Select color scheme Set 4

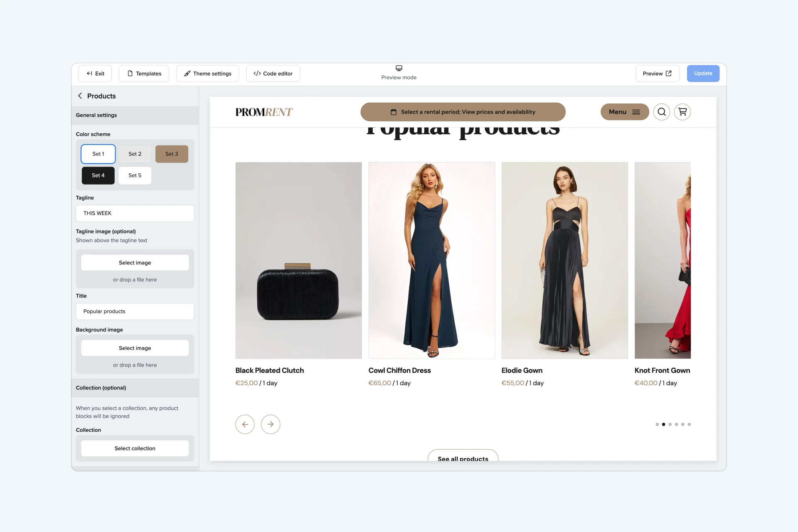pyautogui.click(x=98, y=175)
